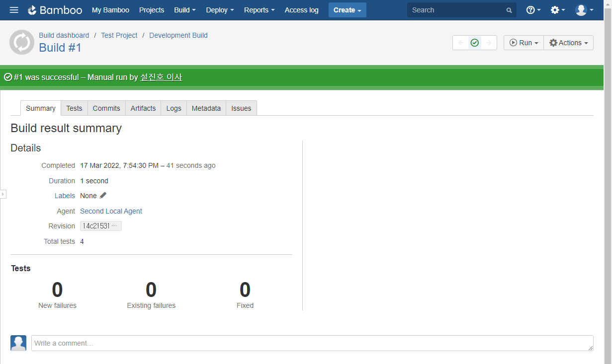Click the Create button
Viewport: 612px width, 364px height.
[347, 10]
